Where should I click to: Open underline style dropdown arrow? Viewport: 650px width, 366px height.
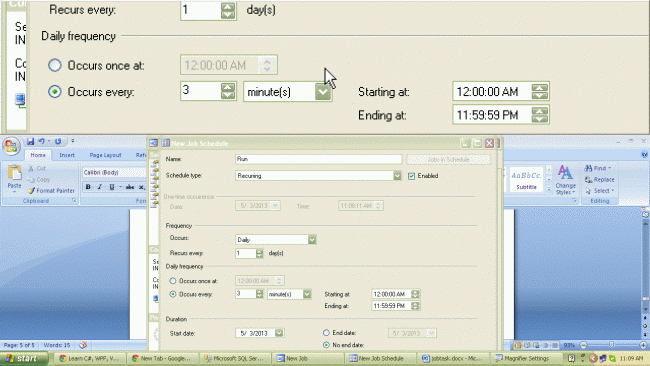point(120,187)
